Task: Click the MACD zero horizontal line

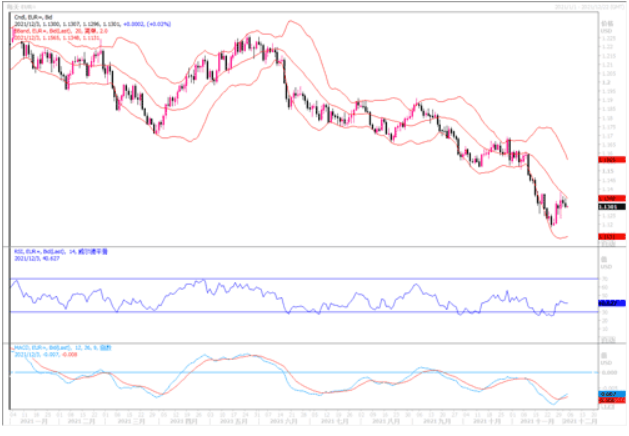Action: [300, 372]
